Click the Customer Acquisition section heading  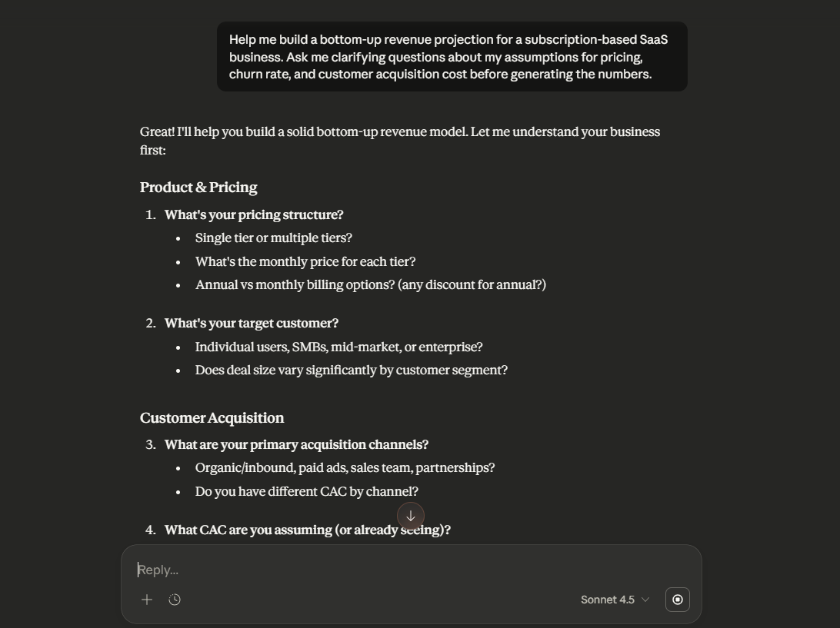212,417
